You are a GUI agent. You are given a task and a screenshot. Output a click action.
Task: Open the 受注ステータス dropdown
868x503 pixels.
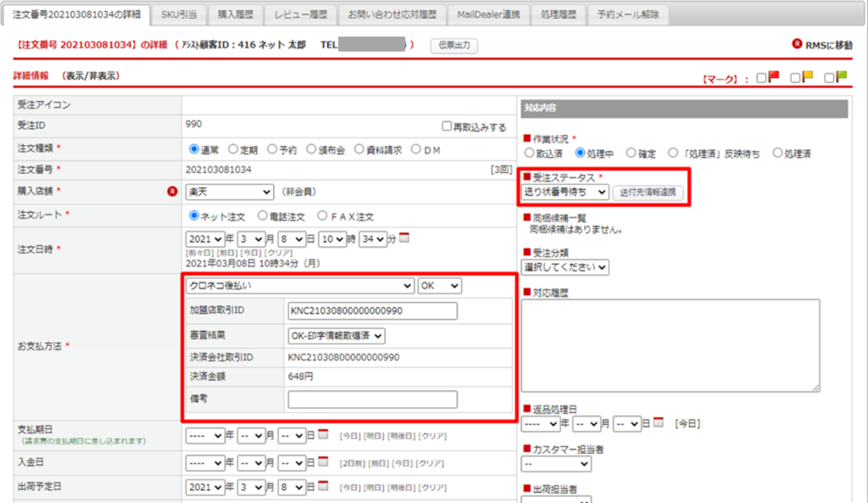click(x=565, y=193)
